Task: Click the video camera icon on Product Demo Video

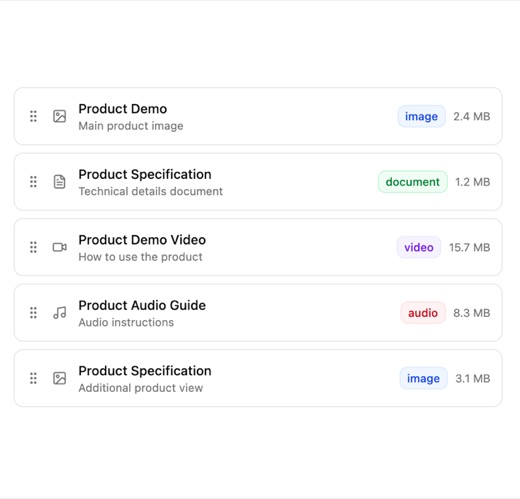Action: [60, 247]
